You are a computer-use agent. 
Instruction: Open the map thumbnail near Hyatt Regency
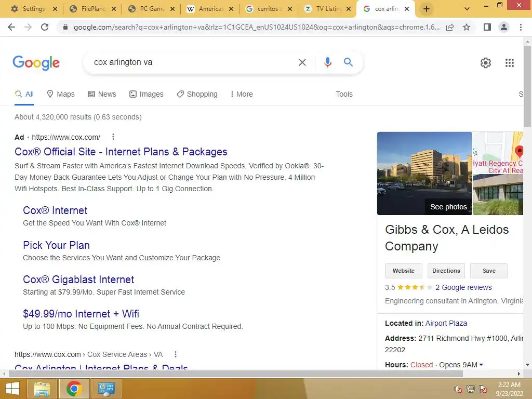click(498, 153)
